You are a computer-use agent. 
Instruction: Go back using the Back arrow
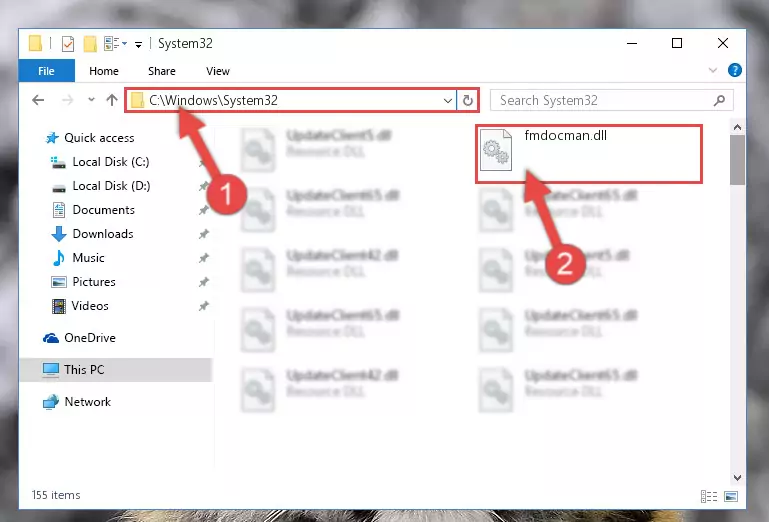[x=38, y=100]
